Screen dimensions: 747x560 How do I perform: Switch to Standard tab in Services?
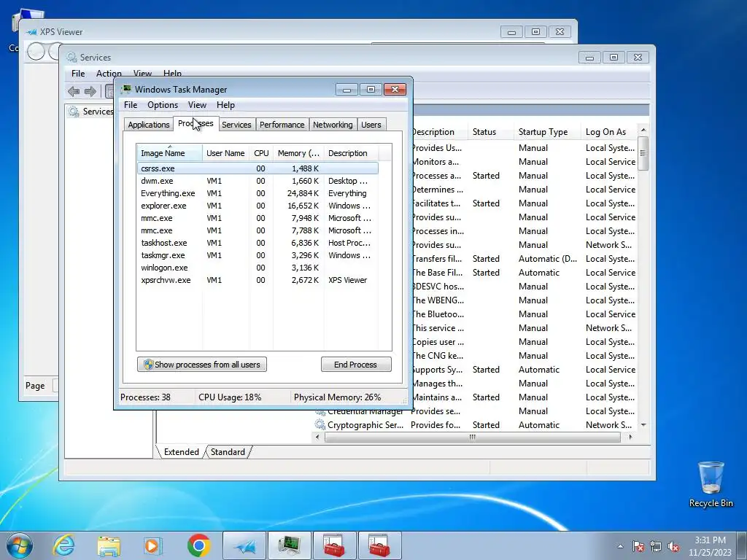click(228, 452)
